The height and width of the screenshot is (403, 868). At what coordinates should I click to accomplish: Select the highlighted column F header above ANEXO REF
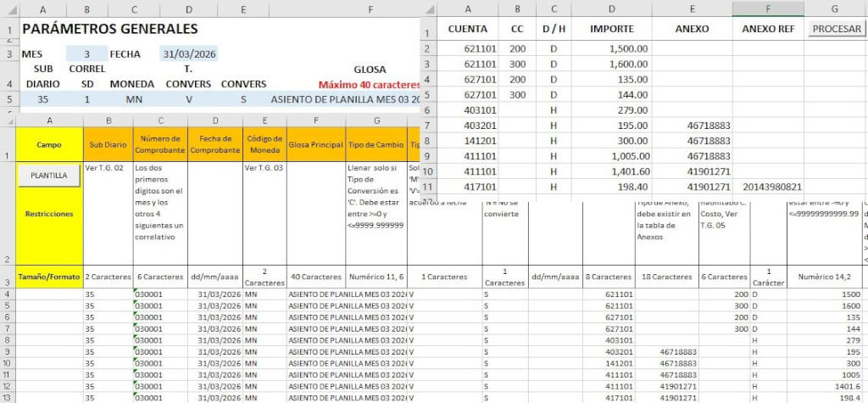767,8
